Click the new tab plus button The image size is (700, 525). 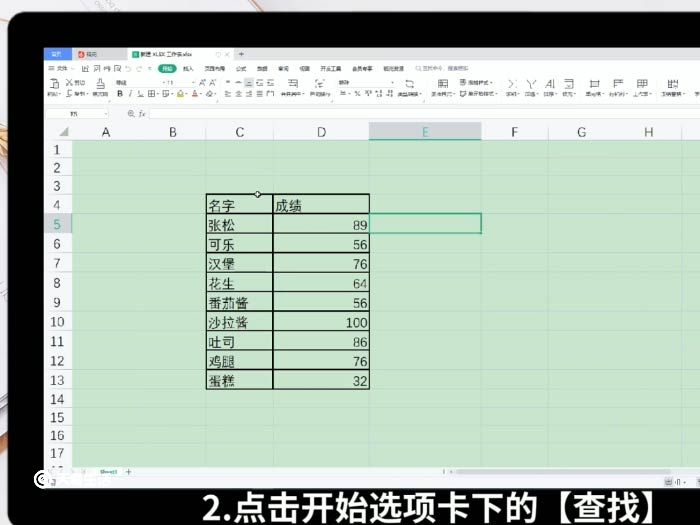(242, 54)
